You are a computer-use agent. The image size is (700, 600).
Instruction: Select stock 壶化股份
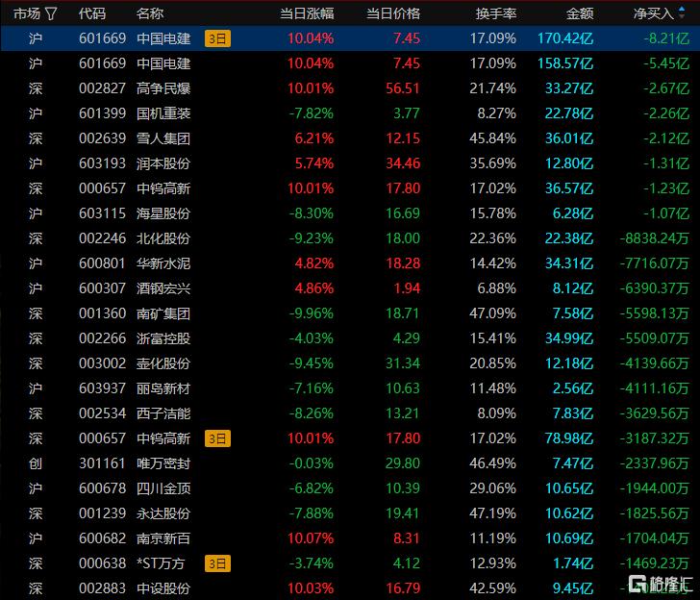(163, 363)
